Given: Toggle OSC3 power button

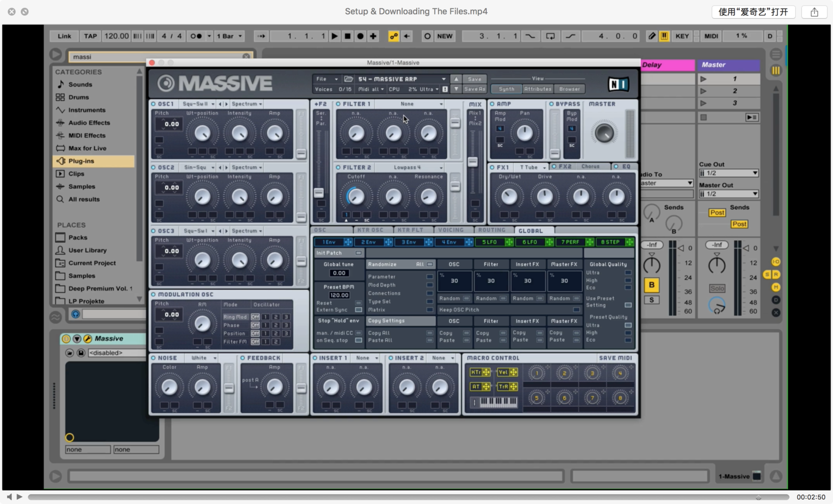Looking at the screenshot, I should 154,231.
